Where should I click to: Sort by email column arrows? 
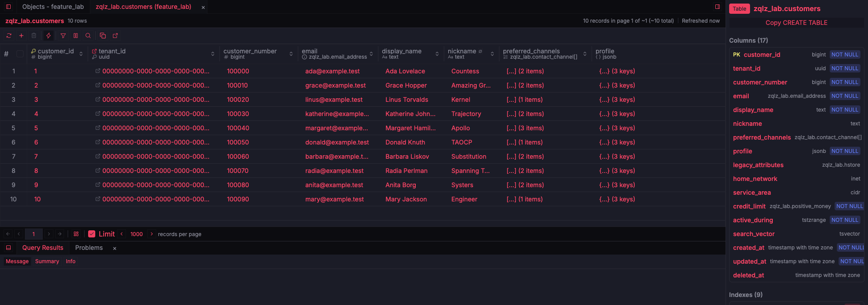pyautogui.click(x=371, y=54)
